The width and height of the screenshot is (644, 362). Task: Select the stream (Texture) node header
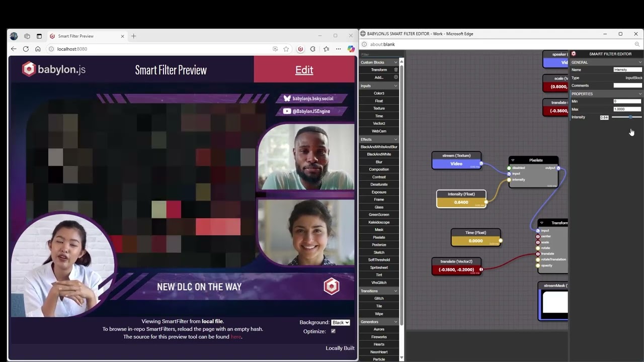coord(456,155)
